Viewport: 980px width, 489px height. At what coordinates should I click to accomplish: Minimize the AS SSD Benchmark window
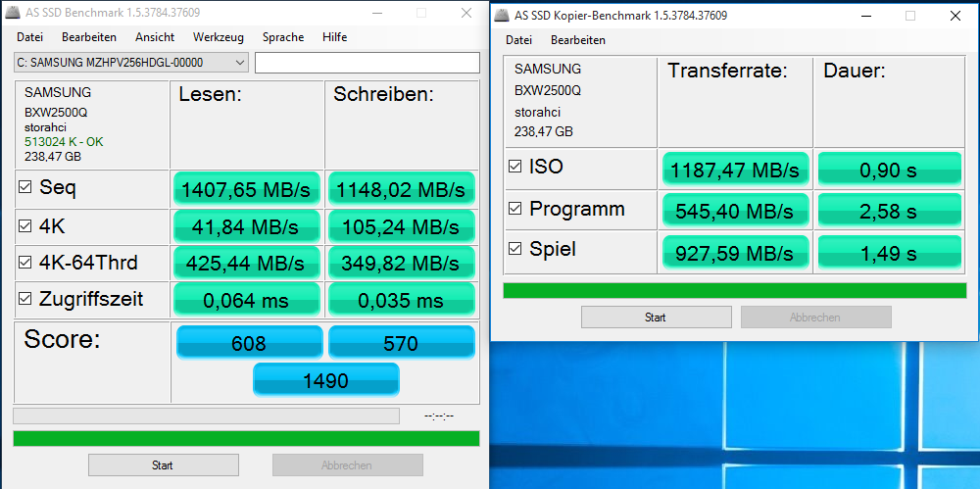(376, 13)
